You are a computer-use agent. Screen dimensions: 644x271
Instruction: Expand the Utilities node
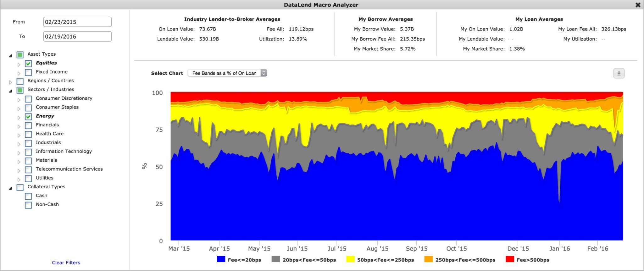[19, 180]
